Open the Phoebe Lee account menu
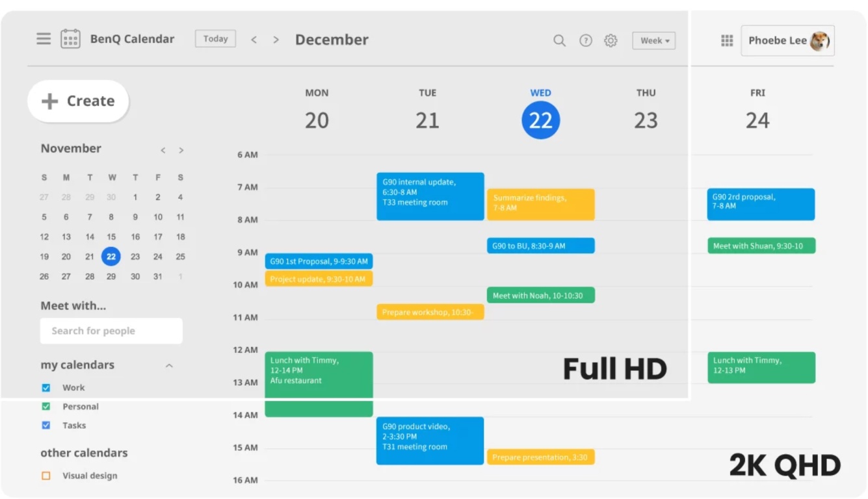 coord(787,40)
